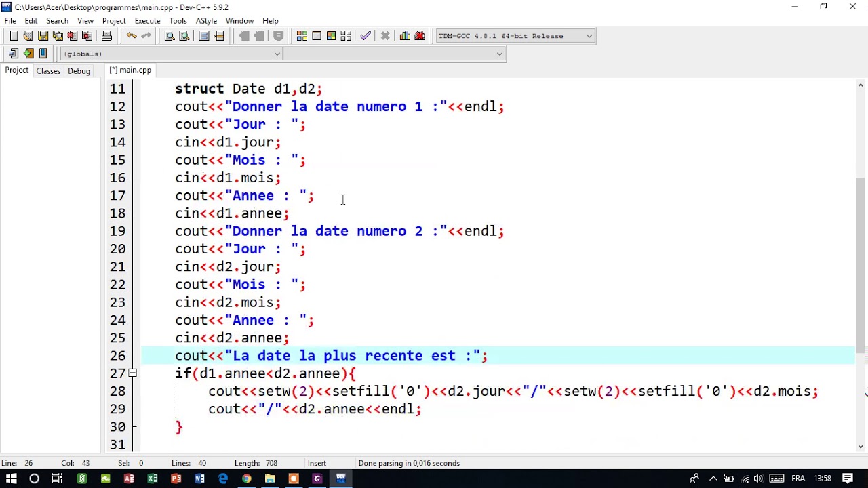This screenshot has width=868, height=488.
Task: Click the Toggle Bookmark toolbar icon
Action: [x=43, y=54]
